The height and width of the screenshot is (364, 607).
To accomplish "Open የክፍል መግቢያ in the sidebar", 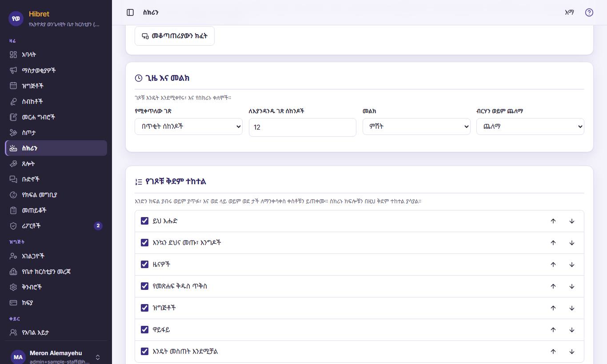I will (x=56, y=194).
